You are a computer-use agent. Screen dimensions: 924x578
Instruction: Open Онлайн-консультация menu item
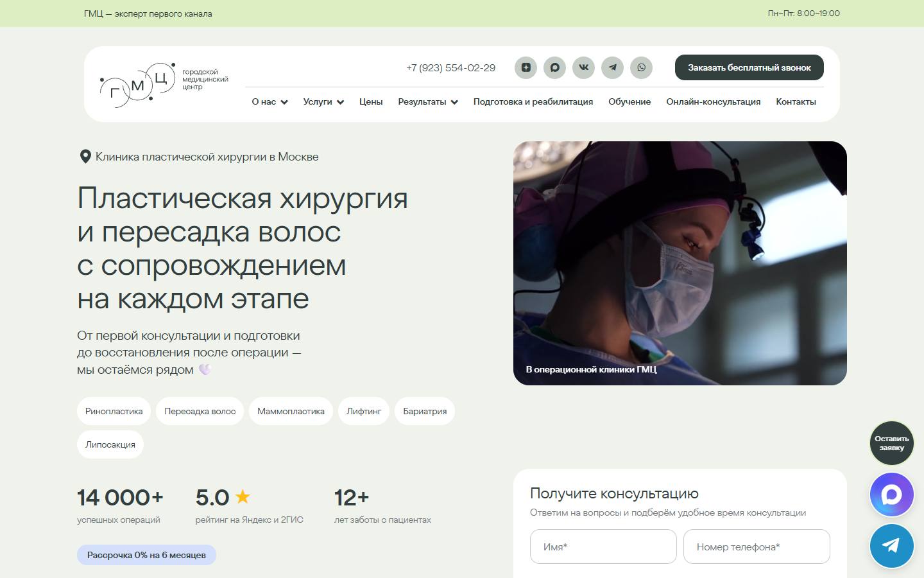click(714, 101)
